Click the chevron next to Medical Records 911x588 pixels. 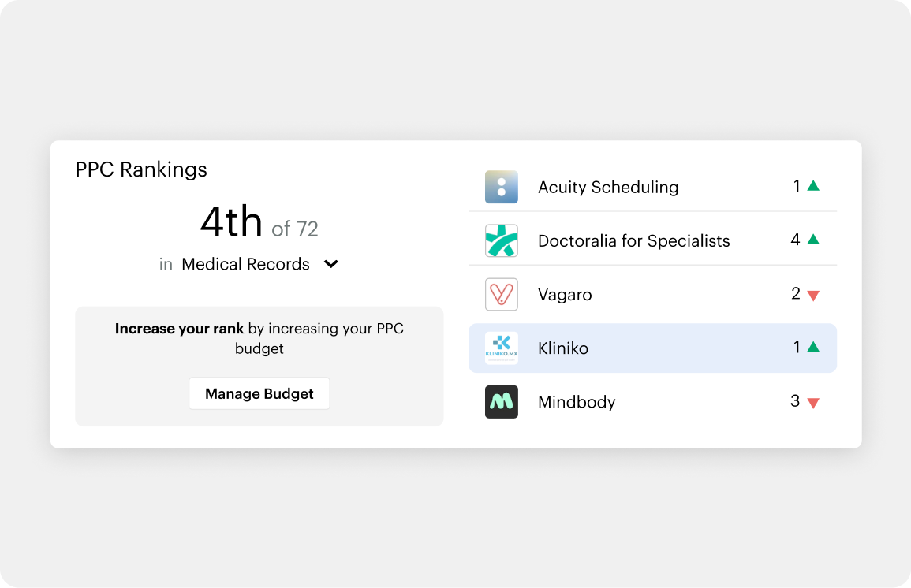[331, 264]
